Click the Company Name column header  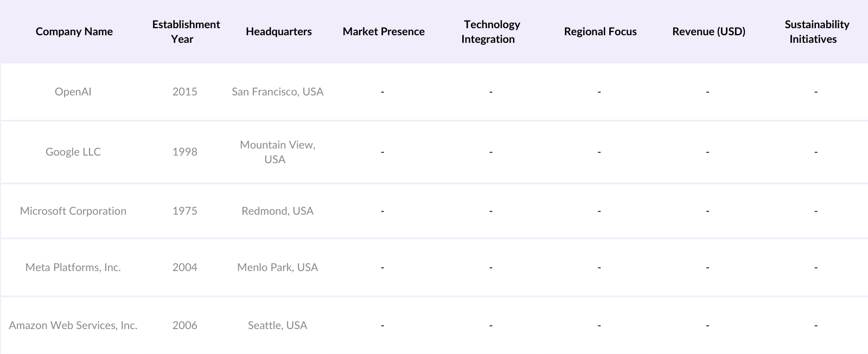point(74,31)
